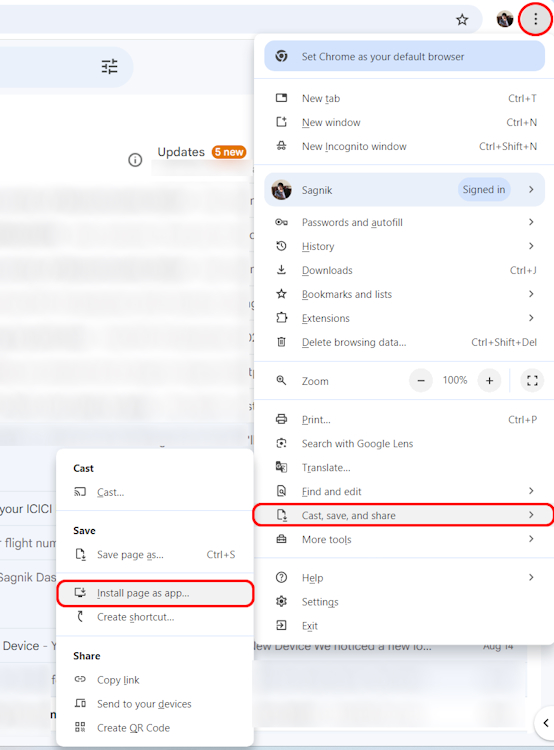
Task: Click the Help question mark icon
Action: click(x=281, y=577)
